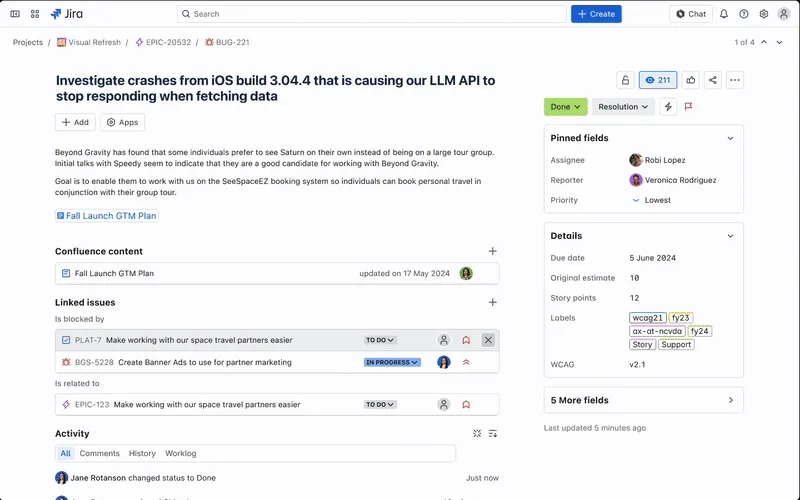Open Visual Refresh breadcrumb
Screen dimensions: 800x500
[x=89, y=42]
